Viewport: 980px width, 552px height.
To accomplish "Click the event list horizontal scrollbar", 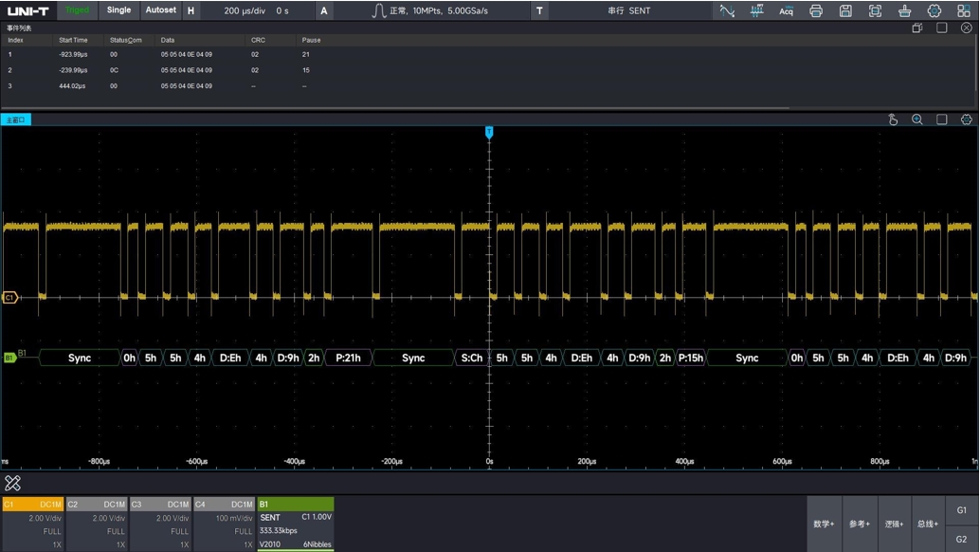I will pyautogui.click(x=395, y=108).
